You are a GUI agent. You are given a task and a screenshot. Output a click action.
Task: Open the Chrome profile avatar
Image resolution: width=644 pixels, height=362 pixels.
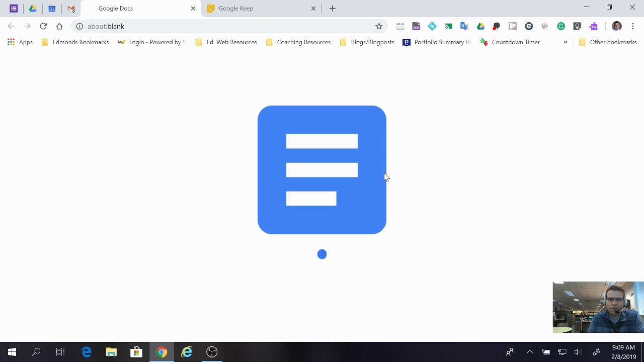(x=617, y=26)
